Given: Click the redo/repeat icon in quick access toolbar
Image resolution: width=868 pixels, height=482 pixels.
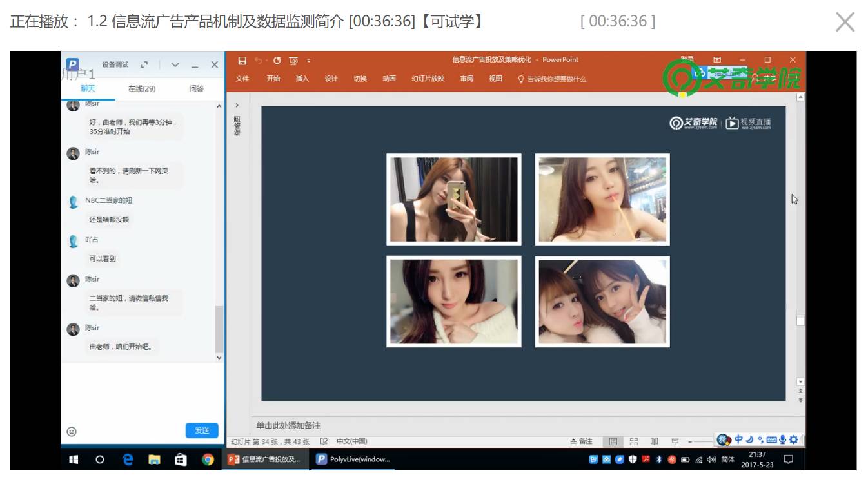Looking at the screenshot, I should [277, 61].
